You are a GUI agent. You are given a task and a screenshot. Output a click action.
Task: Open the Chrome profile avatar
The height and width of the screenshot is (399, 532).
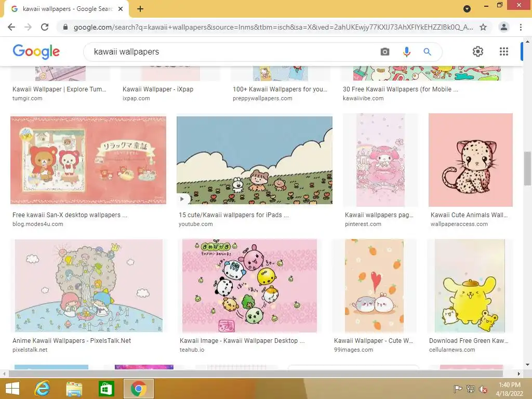coord(504,27)
